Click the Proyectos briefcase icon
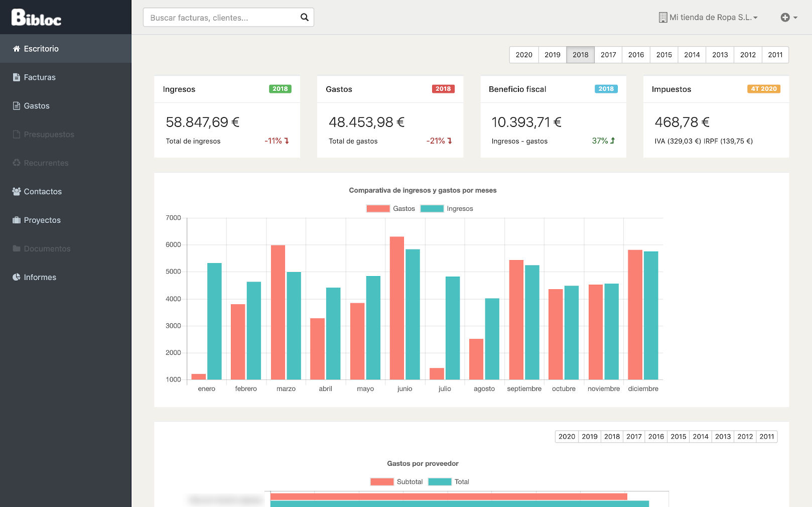812x507 pixels. [x=17, y=220]
